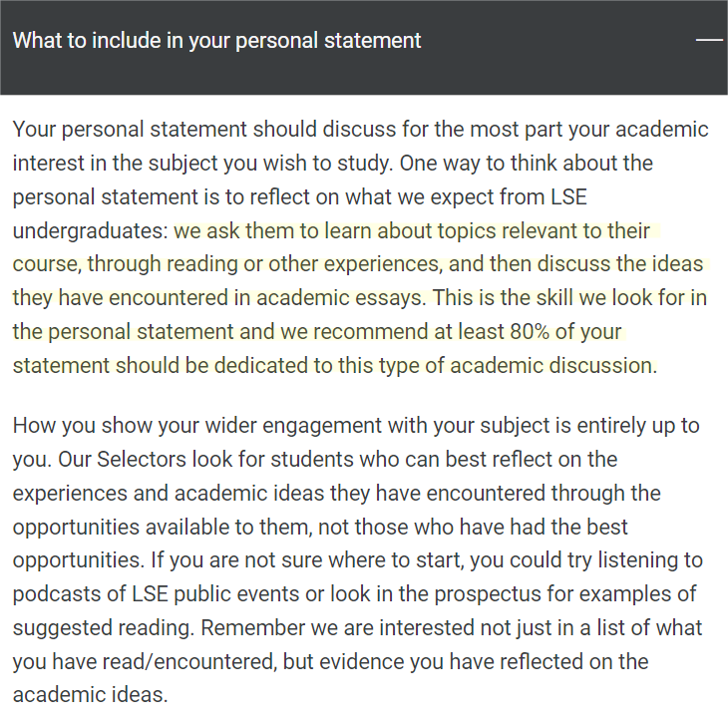
Task: Click the phrase 'suggested reading'
Action: coord(102,627)
